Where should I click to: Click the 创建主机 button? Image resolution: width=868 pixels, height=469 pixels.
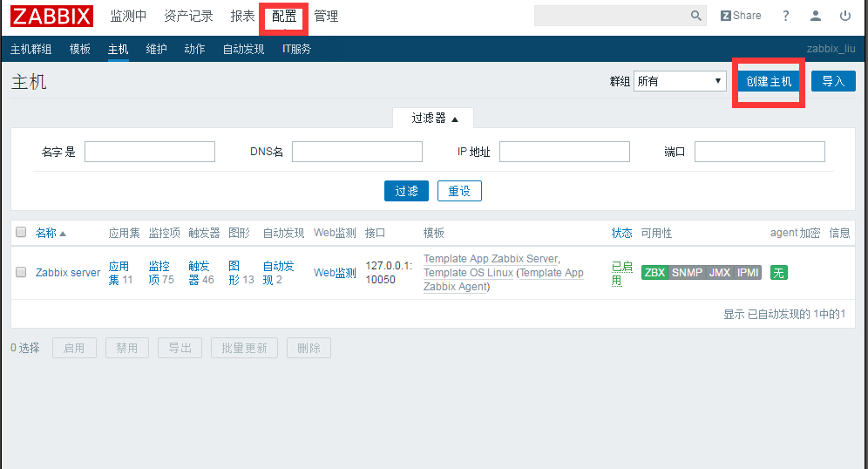769,81
